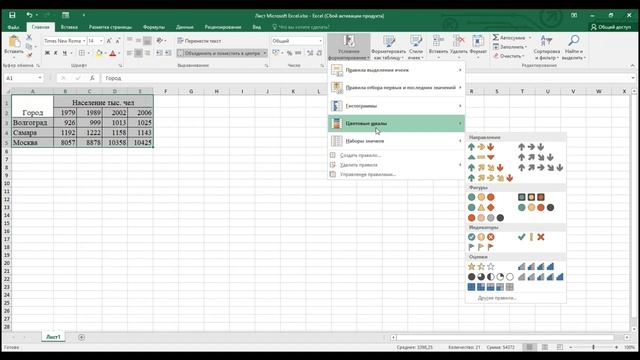
Task: Save the workbook from quick access toolbar
Action: [x=12, y=15]
